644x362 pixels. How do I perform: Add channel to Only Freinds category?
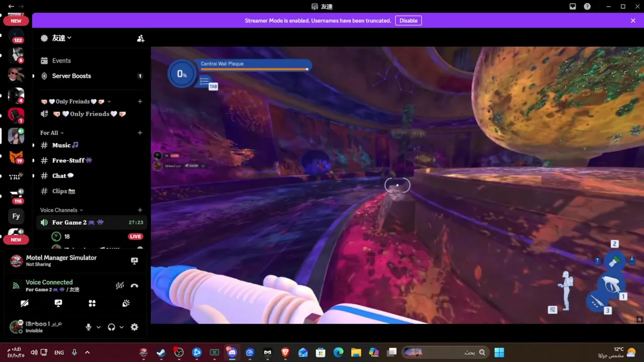pos(140,102)
